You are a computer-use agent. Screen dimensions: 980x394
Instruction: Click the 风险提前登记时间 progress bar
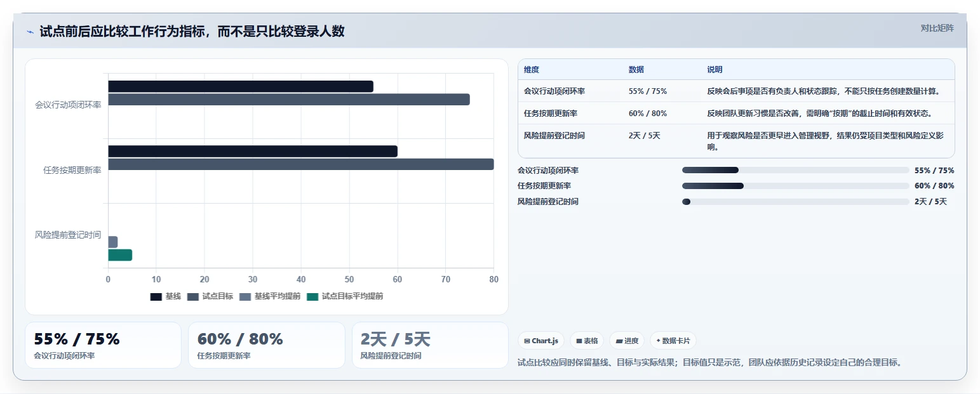796,202
